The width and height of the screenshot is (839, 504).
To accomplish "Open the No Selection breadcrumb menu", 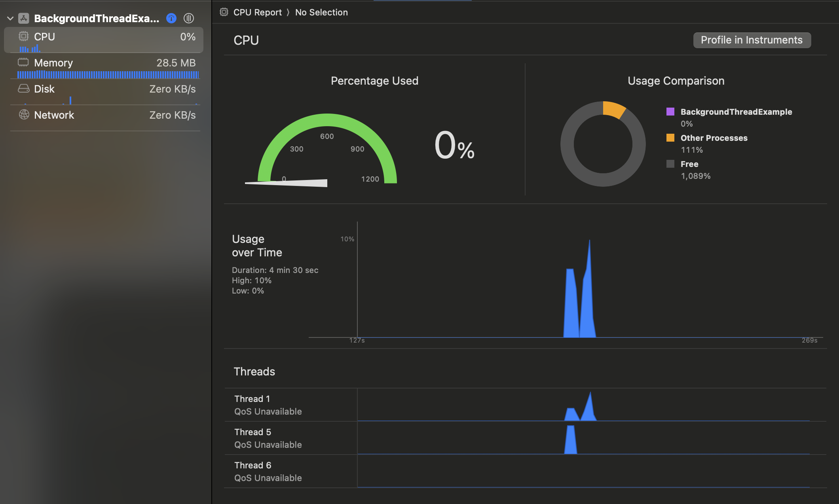I will 321,12.
